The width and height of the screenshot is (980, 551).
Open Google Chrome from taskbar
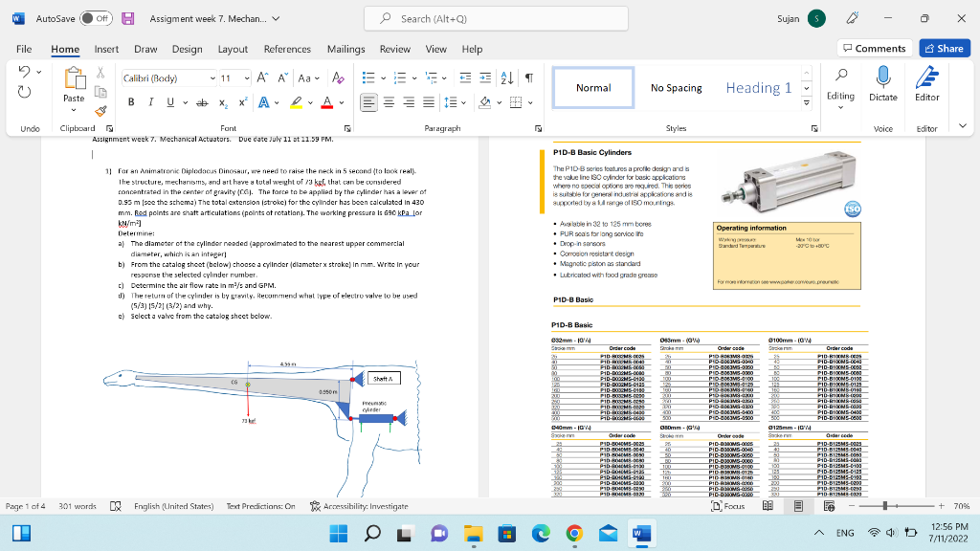click(x=574, y=534)
